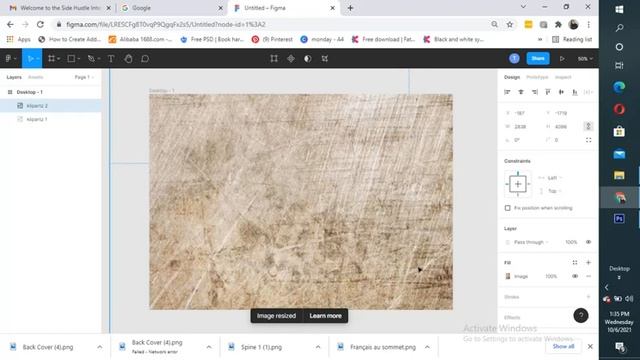
Task: Click the Image fill thumbnail swatch
Action: tap(508, 276)
